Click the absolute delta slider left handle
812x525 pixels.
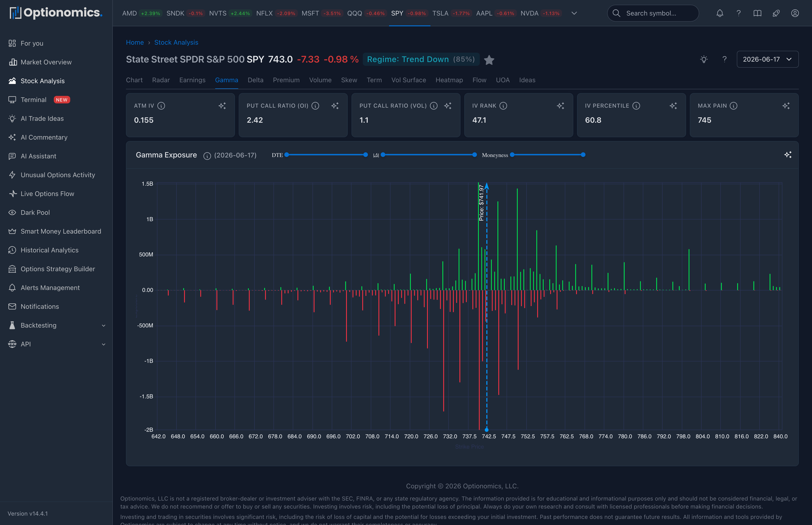(383, 155)
